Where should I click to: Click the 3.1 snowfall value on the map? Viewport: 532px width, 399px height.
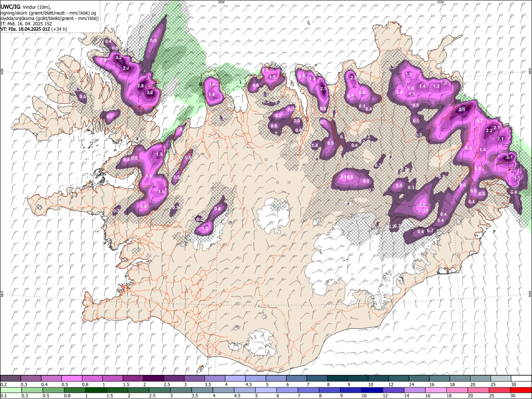coord(510,158)
